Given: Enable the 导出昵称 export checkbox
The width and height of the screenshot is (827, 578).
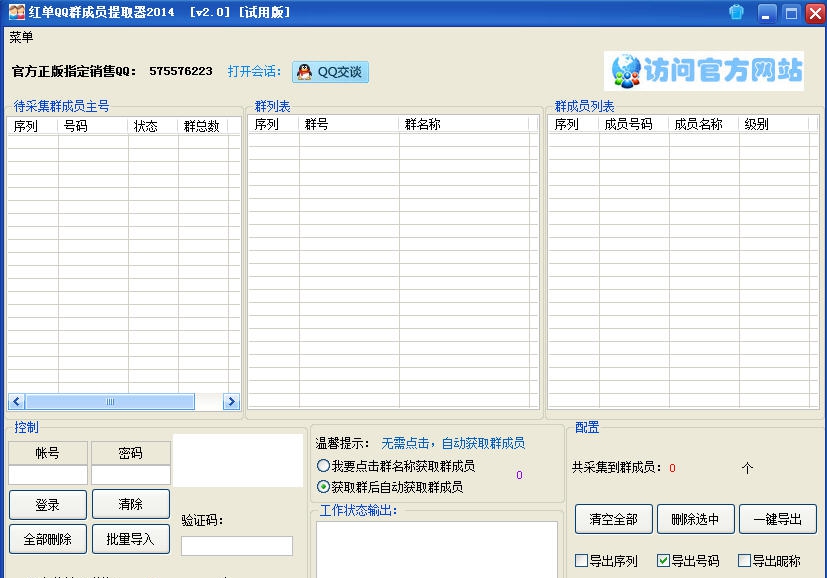Looking at the screenshot, I should (744, 561).
